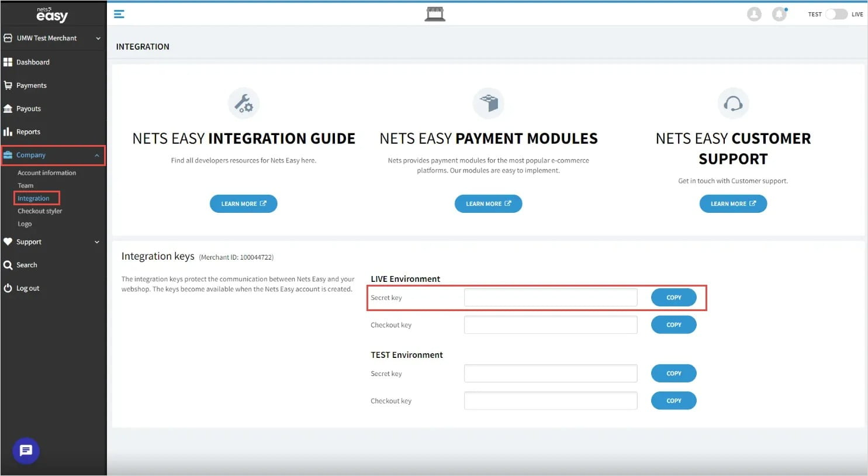
Task: Expand the UMW Test Merchant dropdown arrow
Action: tap(98, 39)
